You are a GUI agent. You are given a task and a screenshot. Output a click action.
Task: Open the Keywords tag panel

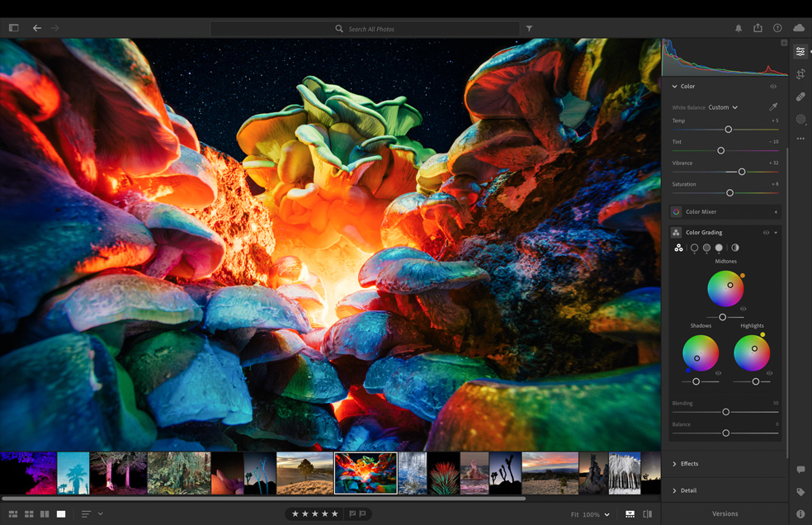tap(800, 492)
